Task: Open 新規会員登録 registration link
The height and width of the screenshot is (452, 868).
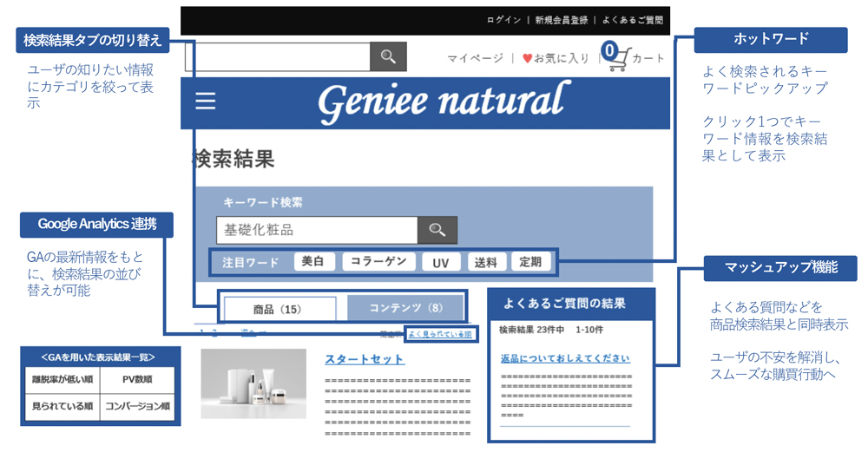Action: [561, 20]
